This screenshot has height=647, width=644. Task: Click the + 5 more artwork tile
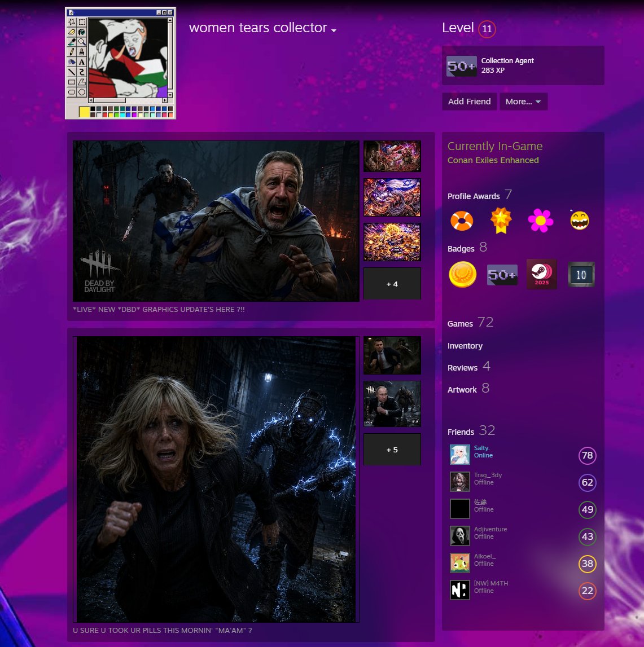[x=392, y=450]
